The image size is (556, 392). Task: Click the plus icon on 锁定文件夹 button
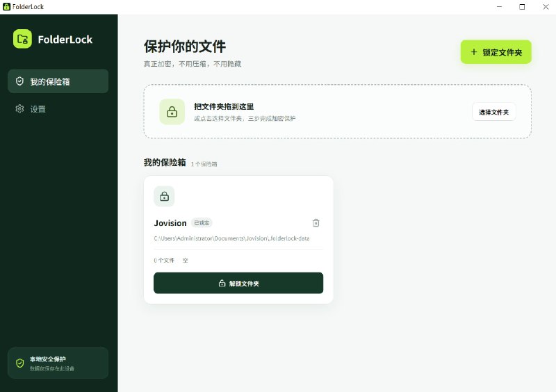pyautogui.click(x=474, y=52)
